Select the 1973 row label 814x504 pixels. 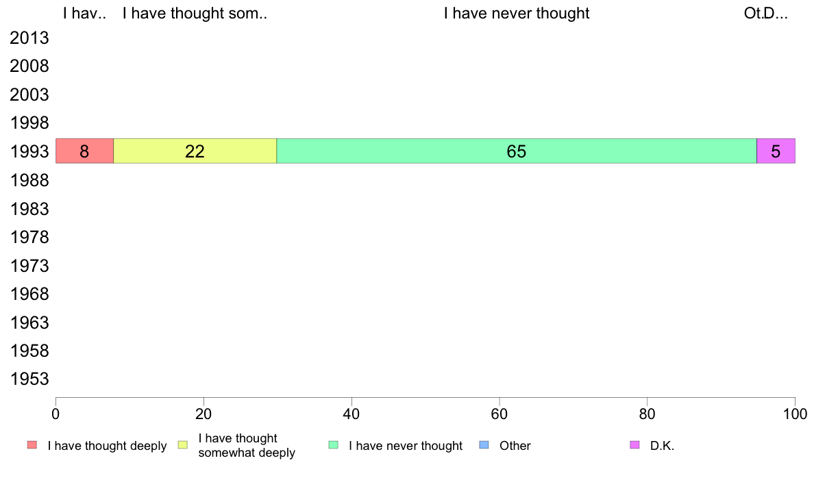tap(29, 266)
